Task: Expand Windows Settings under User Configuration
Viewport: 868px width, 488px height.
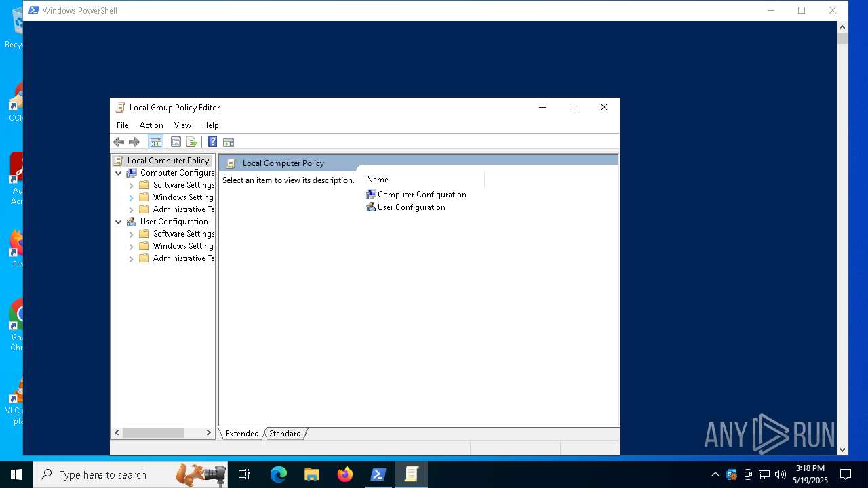Action: coord(132,246)
